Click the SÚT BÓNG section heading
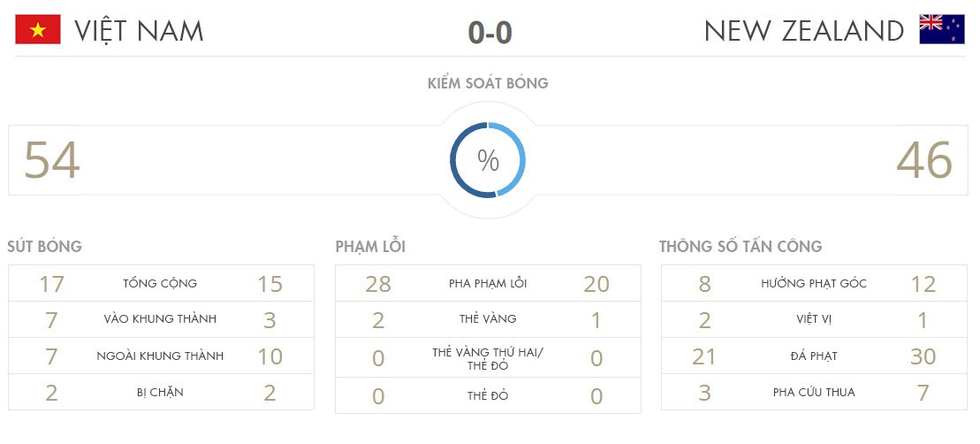980x444 pixels. [44, 247]
